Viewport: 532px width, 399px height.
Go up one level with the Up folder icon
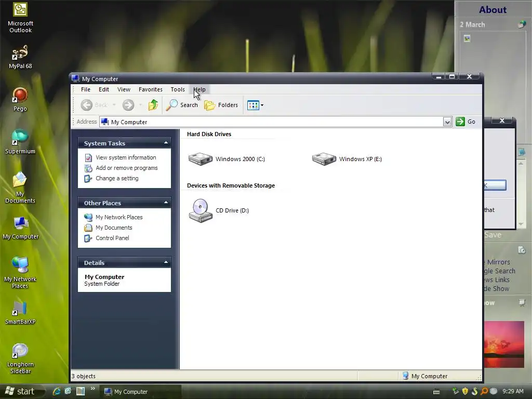point(153,105)
